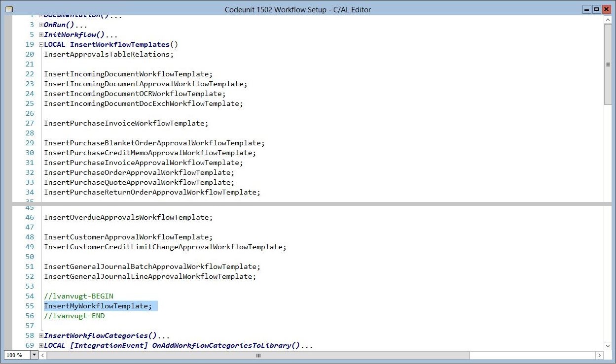Maximize the C/AL Editor window
Screen dimensions: 616x364
click(x=596, y=9)
